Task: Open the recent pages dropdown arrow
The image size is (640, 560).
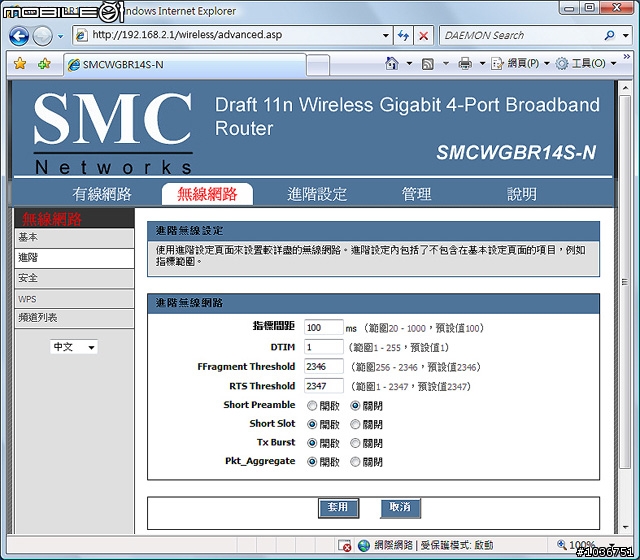Action: pyautogui.click(x=61, y=36)
